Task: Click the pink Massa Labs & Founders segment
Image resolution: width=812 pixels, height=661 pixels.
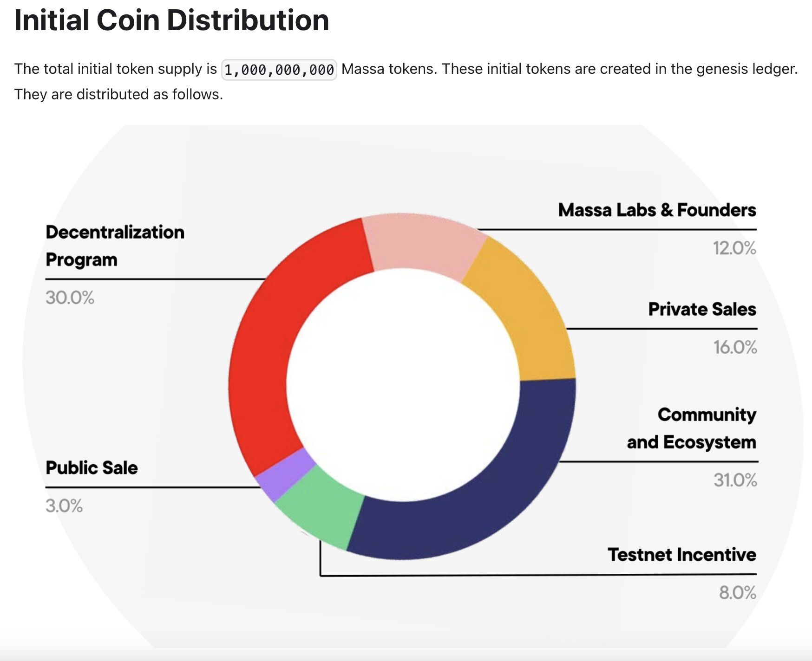Action: [423, 244]
